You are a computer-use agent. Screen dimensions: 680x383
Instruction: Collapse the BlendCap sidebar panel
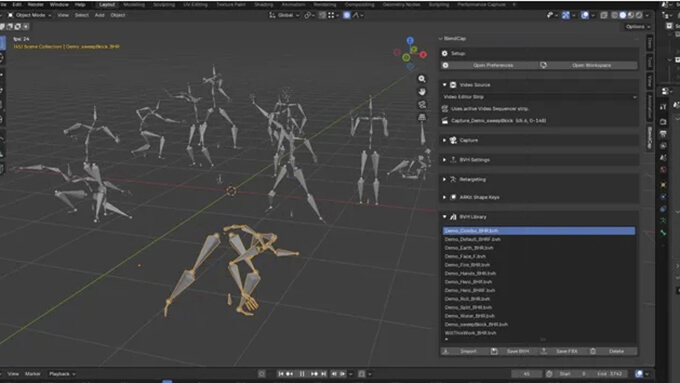441,39
